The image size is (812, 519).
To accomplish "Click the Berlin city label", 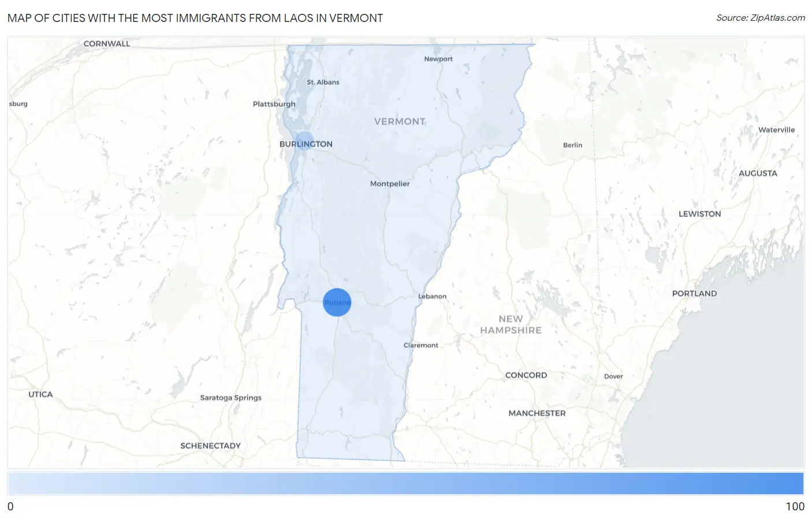I will click(x=572, y=145).
